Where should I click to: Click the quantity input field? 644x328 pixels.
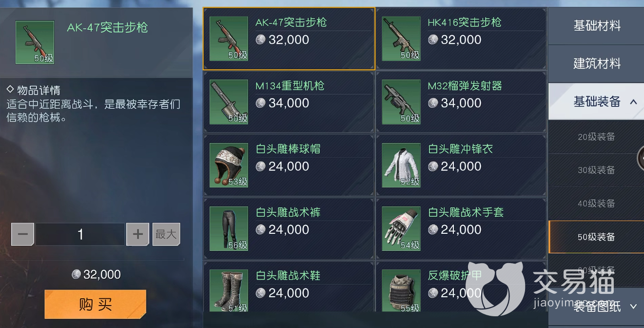80,235
